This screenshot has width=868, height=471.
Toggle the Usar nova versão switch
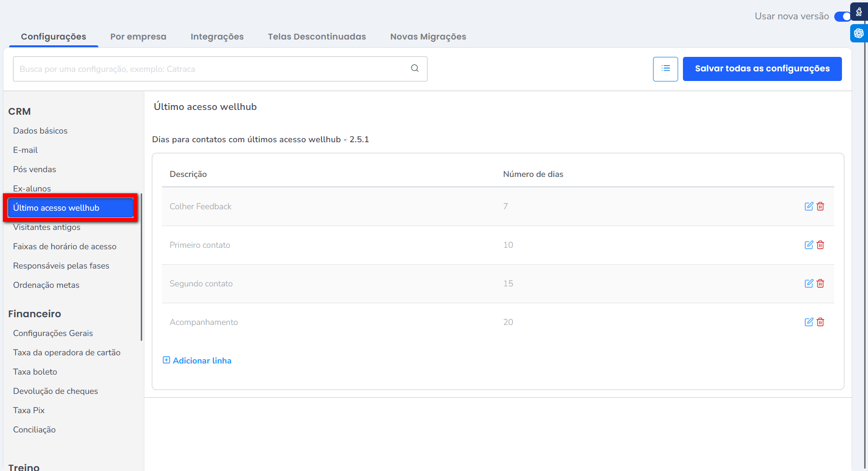click(842, 17)
